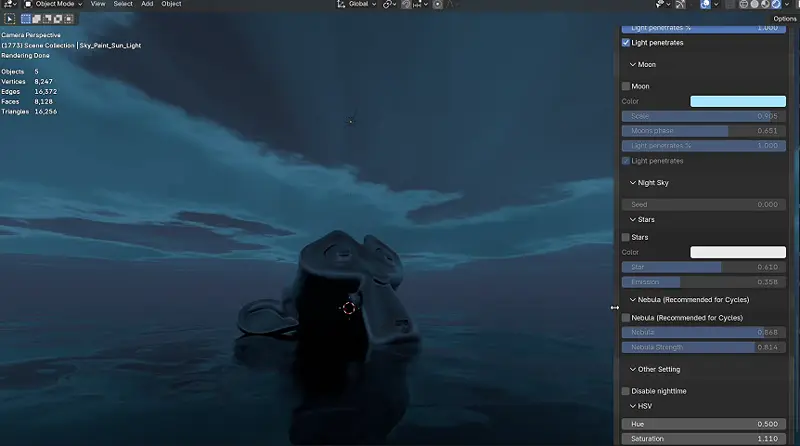Click the Moon Light penetrates % slider

pos(704,146)
